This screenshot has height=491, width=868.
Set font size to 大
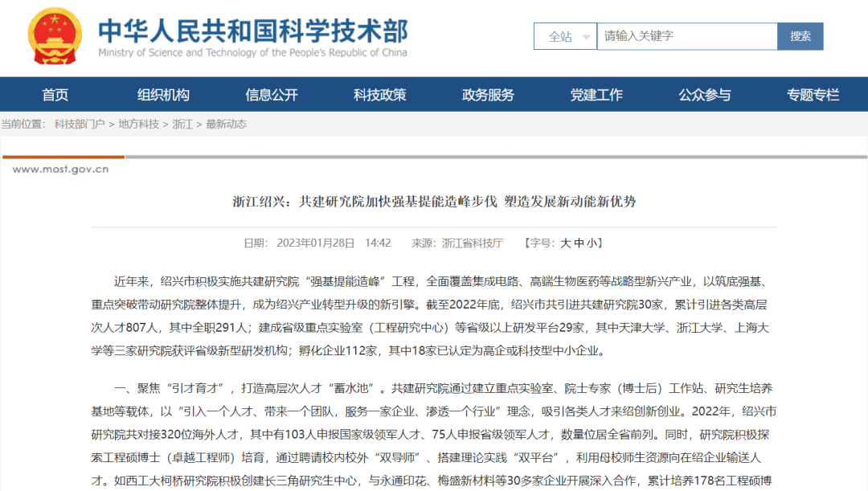[566, 243]
